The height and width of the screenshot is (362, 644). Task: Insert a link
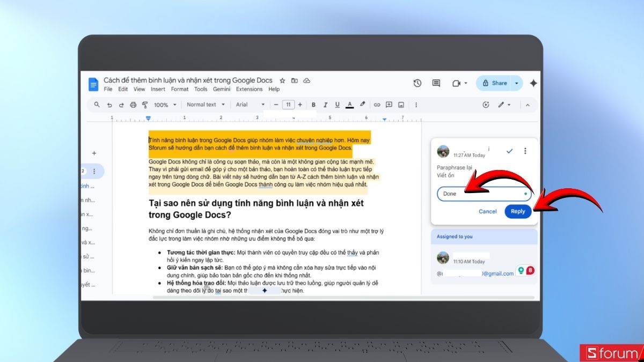[x=377, y=105]
